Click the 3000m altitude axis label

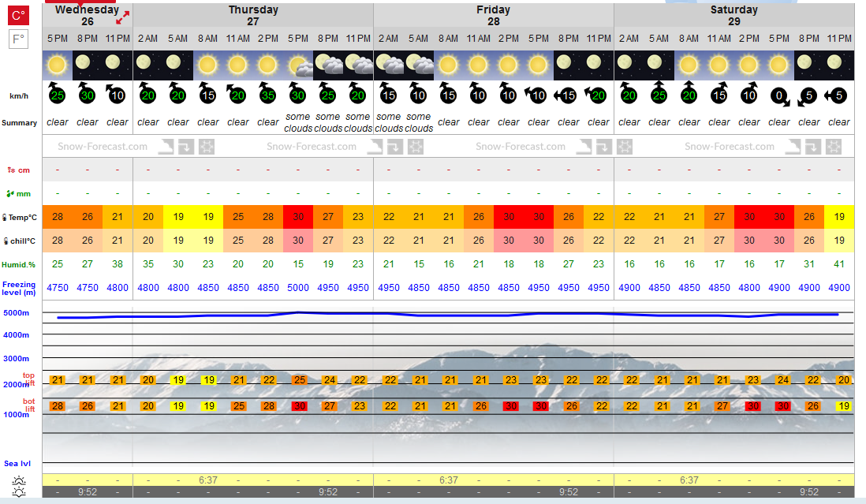17,359
